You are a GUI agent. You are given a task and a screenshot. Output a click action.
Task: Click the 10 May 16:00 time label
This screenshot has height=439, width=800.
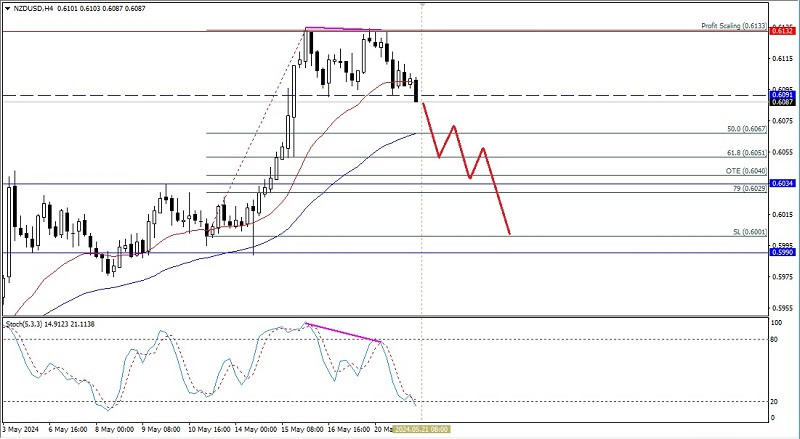[x=210, y=429]
